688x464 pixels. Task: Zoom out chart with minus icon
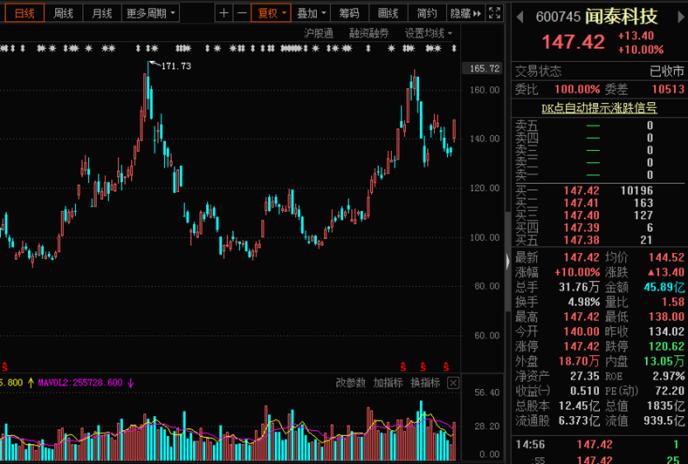[242, 13]
